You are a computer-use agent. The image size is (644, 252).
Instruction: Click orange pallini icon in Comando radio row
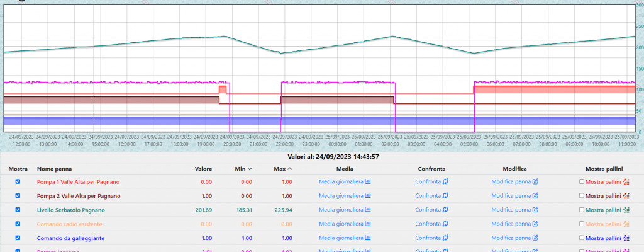626,224
